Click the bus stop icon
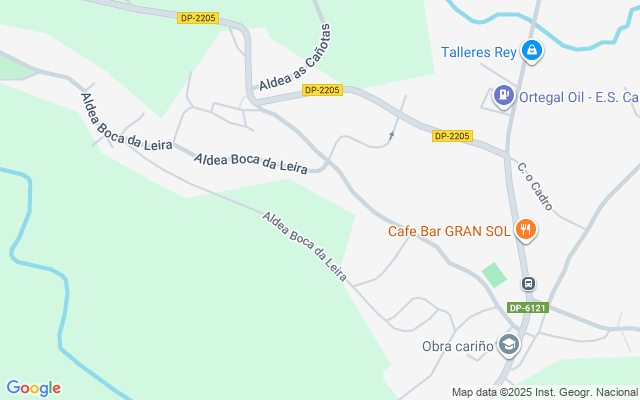The height and width of the screenshot is (400, 640). (528, 283)
